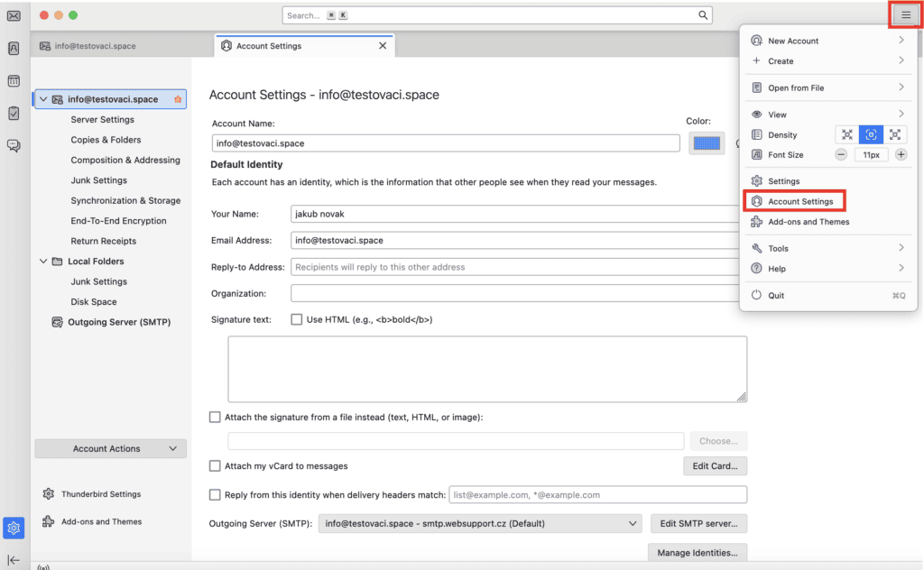The height and width of the screenshot is (570, 924).
Task: Open the Mail space icon
Action: (x=14, y=16)
